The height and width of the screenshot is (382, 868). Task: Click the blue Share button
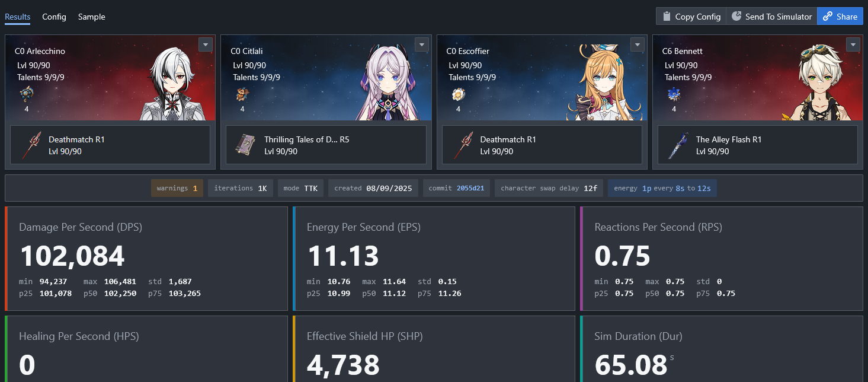tap(840, 17)
